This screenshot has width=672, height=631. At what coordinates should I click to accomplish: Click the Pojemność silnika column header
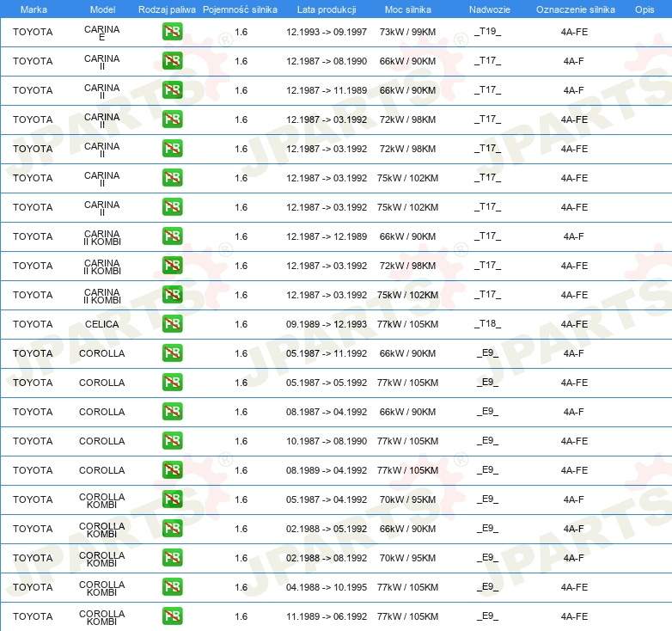[x=240, y=9]
